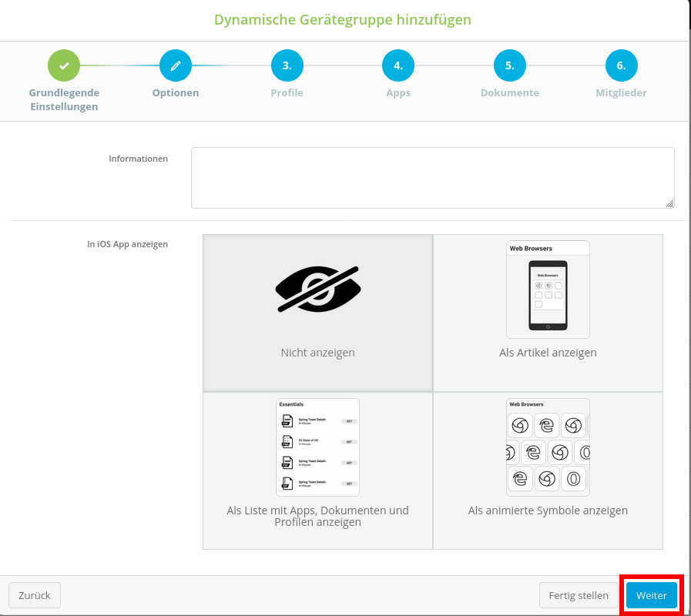Click the pencil icon for Optionen step

click(176, 65)
